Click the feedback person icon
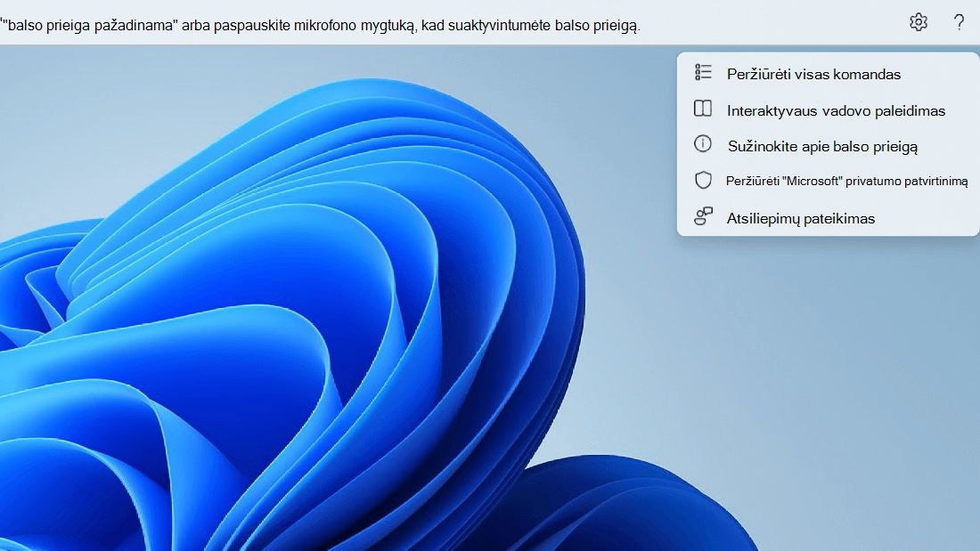This screenshot has height=551, width=980. 703,216
